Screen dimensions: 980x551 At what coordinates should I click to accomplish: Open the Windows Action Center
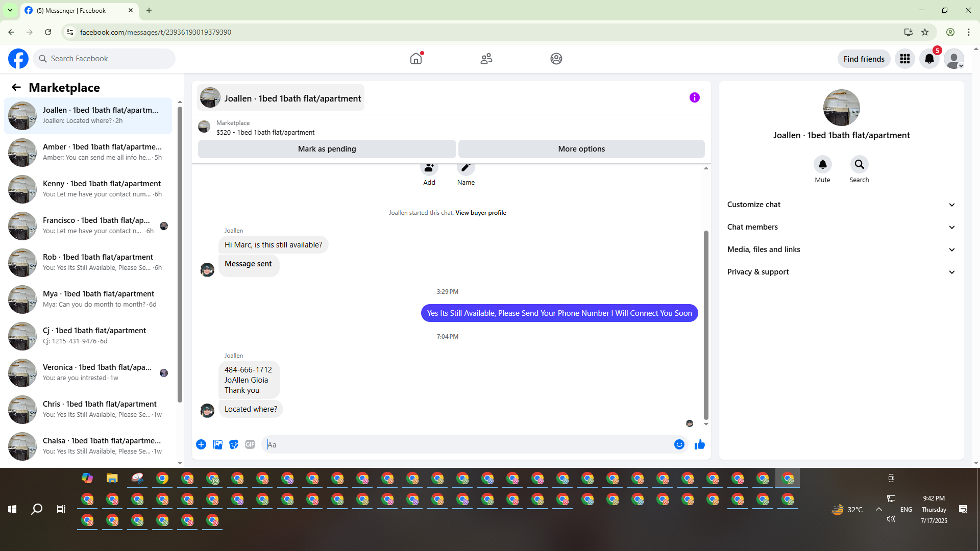coord(963,509)
